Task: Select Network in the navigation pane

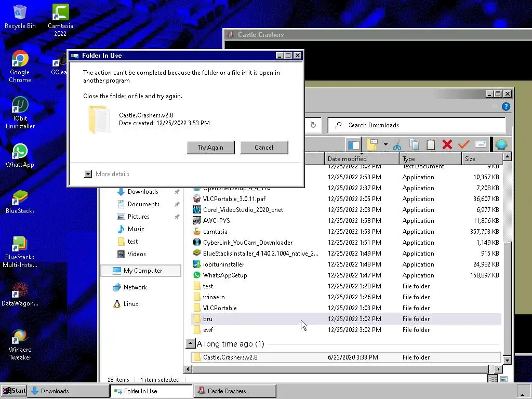Action: point(135,287)
